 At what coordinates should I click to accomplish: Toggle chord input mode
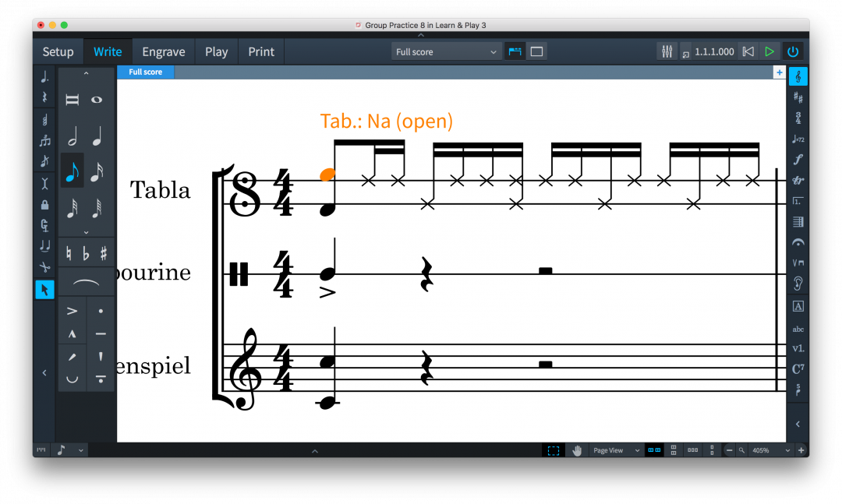coord(44,119)
